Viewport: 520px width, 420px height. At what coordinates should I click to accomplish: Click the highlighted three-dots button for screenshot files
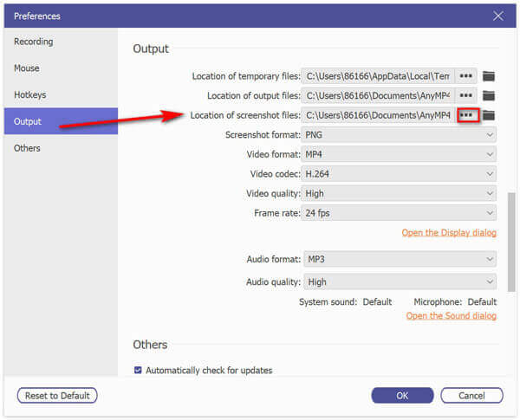point(467,115)
